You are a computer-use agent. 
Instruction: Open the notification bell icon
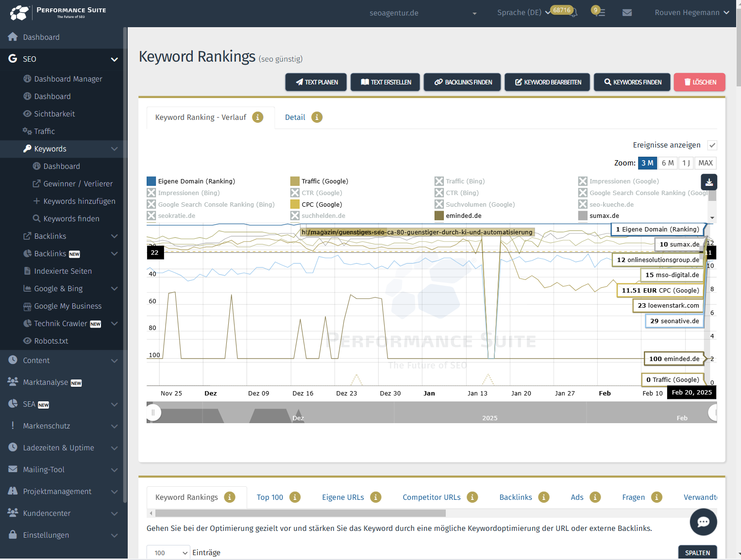tap(574, 14)
